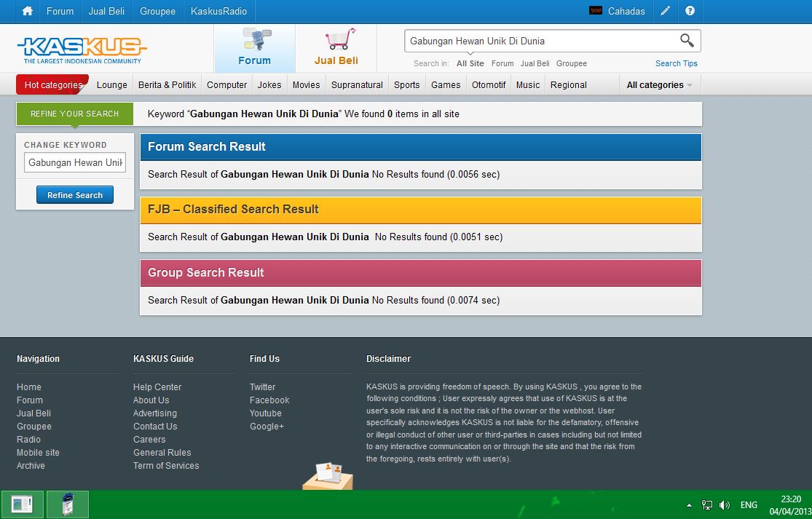Image resolution: width=812 pixels, height=519 pixels.
Task: Open the second taskbar application
Action: pos(67,504)
